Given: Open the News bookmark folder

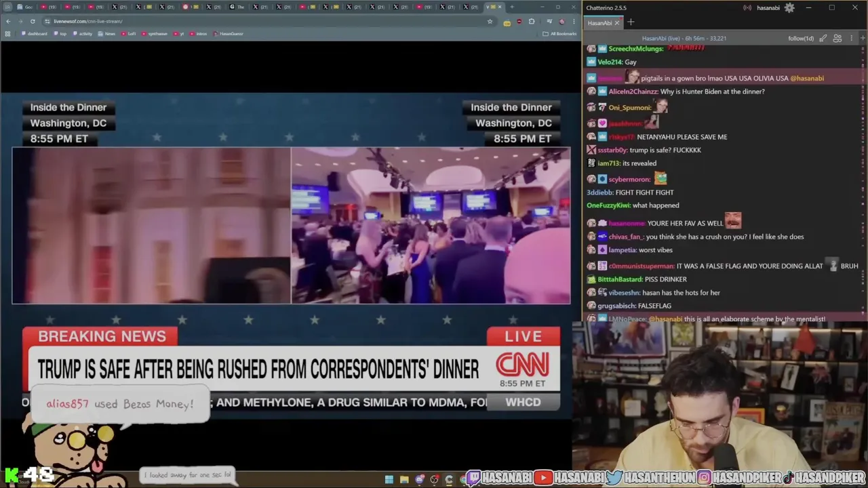Looking at the screenshot, I should point(107,33).
